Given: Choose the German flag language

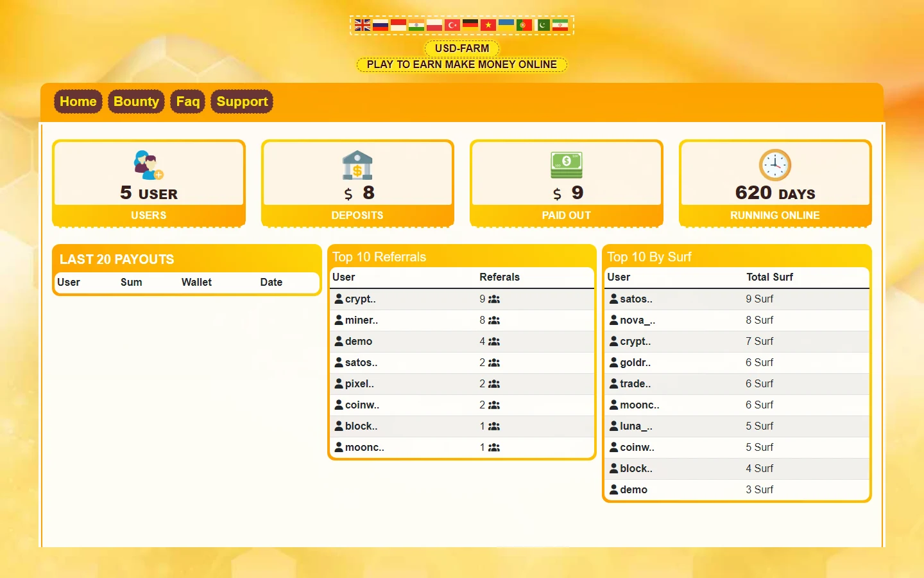Looking at the screenshot, I should pyautogui.click(x=470, y=25).
